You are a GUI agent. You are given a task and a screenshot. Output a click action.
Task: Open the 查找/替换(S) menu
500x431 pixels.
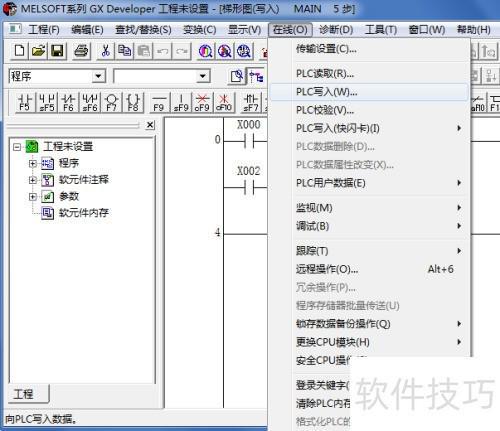tap(143, 30)
